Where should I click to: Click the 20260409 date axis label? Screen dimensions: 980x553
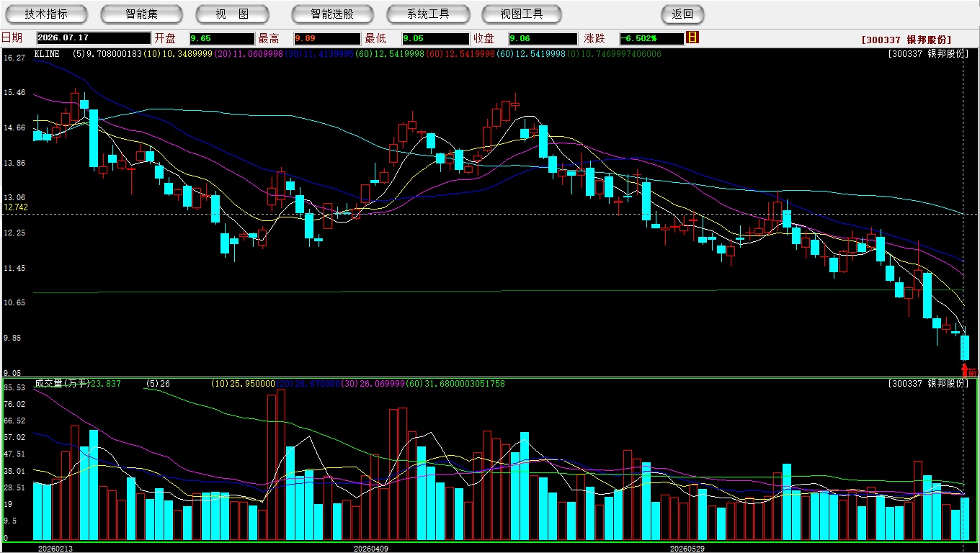(370, 548)
